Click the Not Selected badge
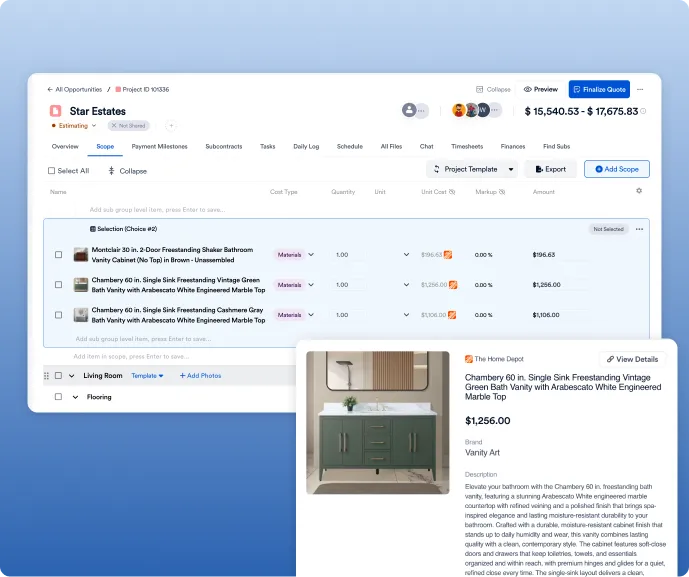Screen dimensions: 689x577 tap(608, 229)
